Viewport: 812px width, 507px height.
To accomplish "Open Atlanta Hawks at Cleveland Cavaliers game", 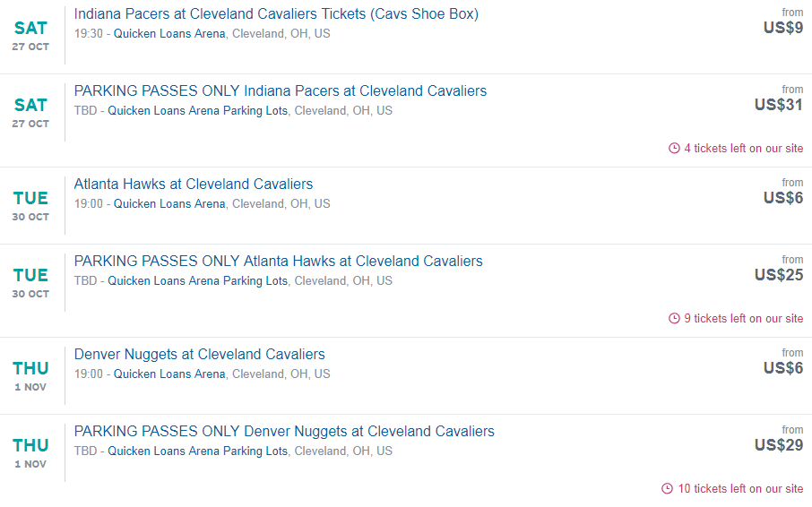I will point(194,185).
